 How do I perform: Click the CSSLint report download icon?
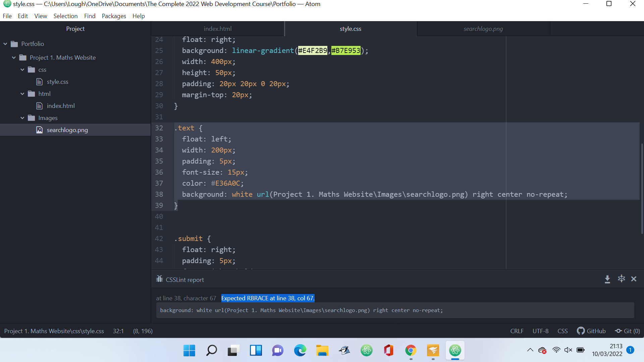click(607, 279)
